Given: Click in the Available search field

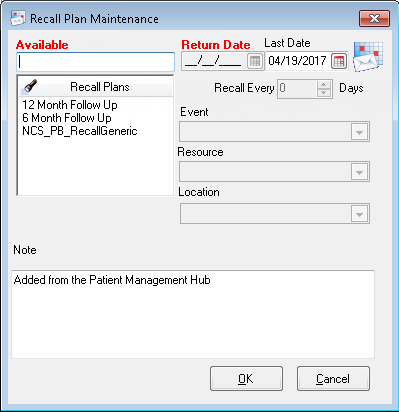Looking at the screenshot, I should tap(95, 62).
